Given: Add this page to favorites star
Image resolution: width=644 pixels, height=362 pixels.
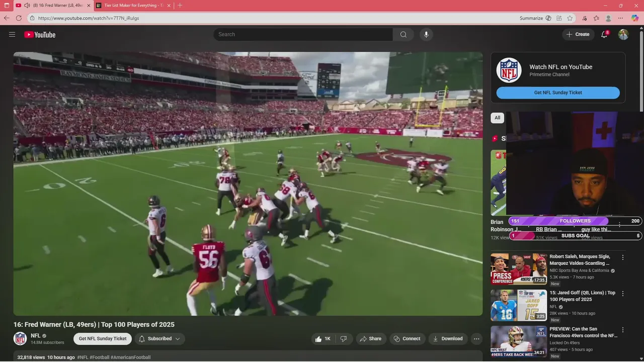Looking at the screenshot, I should (570, 18).
